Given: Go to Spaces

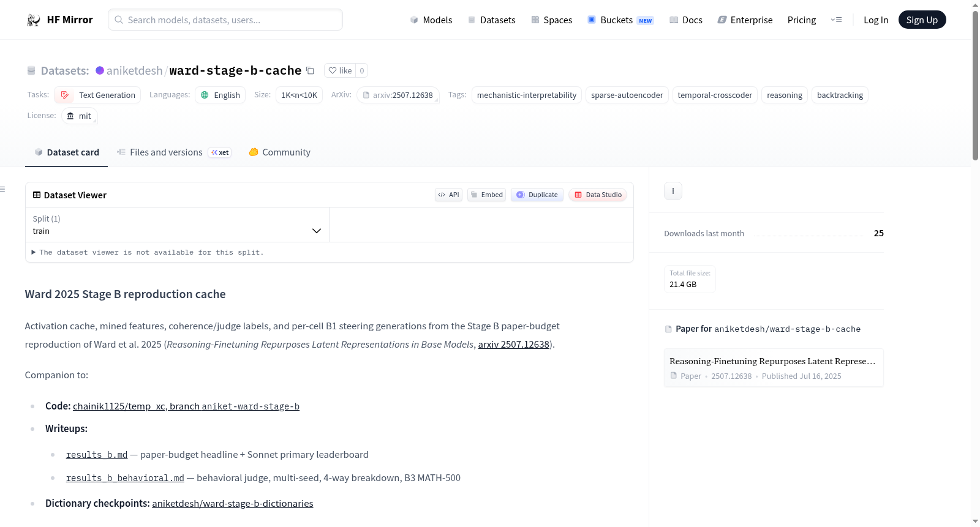Looking at the screenshot, I should [551, 20].
